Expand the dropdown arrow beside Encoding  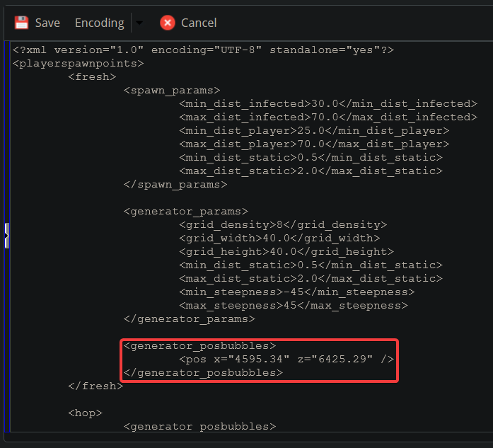coord(139,23)
